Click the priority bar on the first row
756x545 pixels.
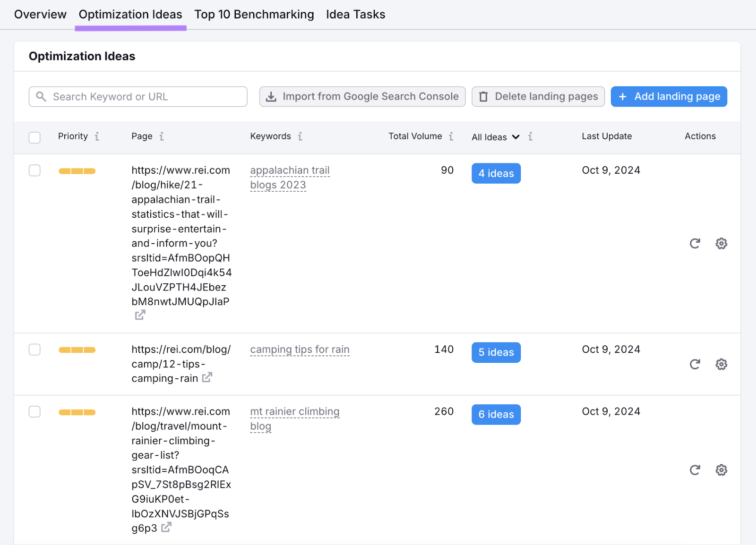point(77,170)
